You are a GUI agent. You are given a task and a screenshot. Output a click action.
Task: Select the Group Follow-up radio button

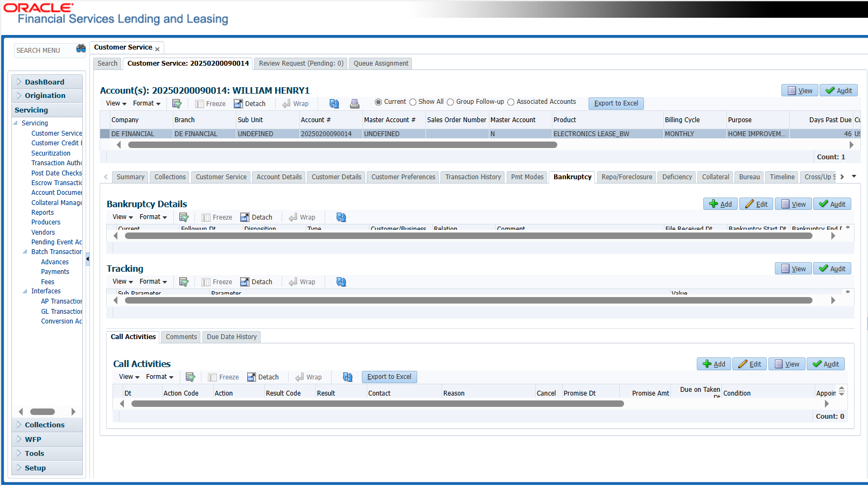[x=450, y=102]
